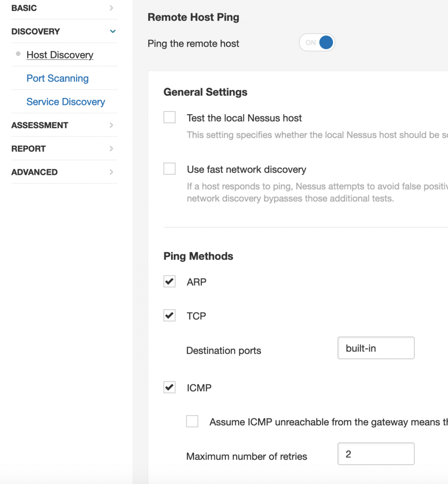This screenshot has width=448, height=484.
Task: Collapse the DISCOVERY section chevron
Action: coord(112,31)
